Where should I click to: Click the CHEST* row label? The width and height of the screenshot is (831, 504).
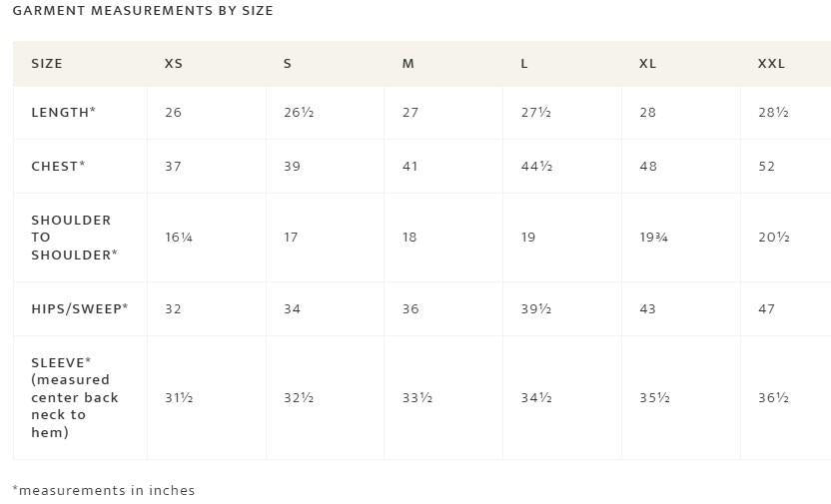58,167
